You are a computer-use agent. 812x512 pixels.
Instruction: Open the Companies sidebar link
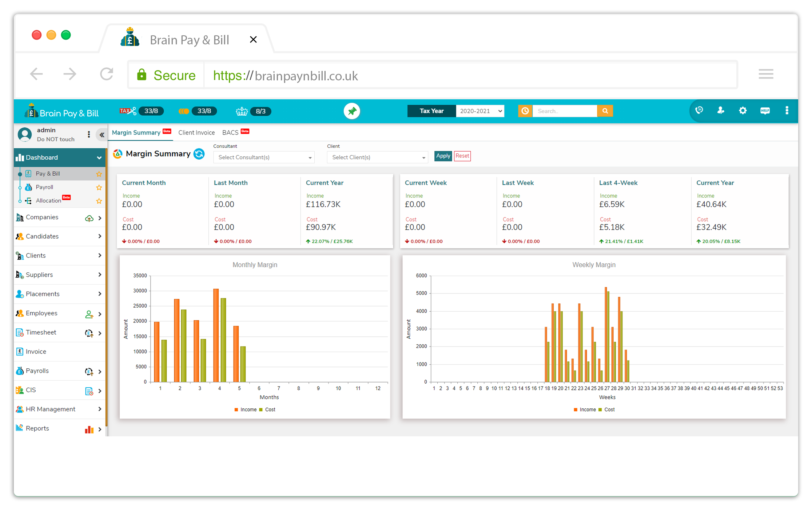[42, 217]
